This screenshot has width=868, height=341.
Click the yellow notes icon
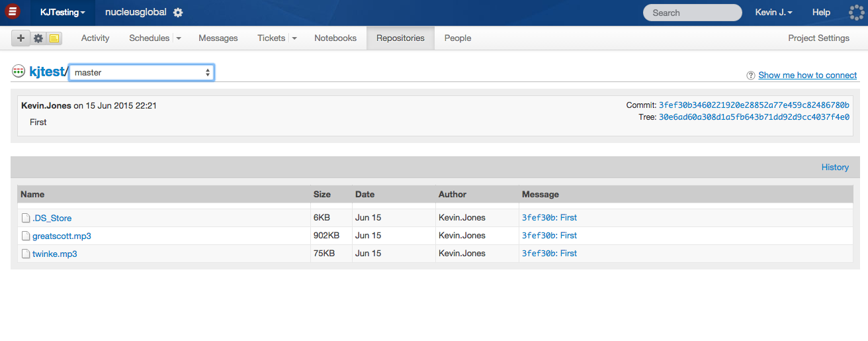[54, 38]
